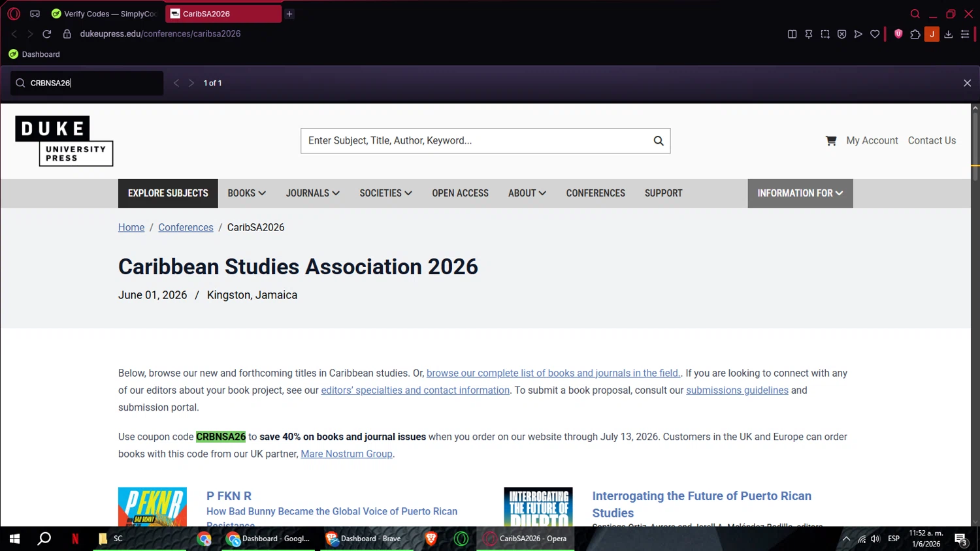The height and width of the screenshot is (551, 980).
Task: Open the Dashboard bookmark
Action: (34, 54)
